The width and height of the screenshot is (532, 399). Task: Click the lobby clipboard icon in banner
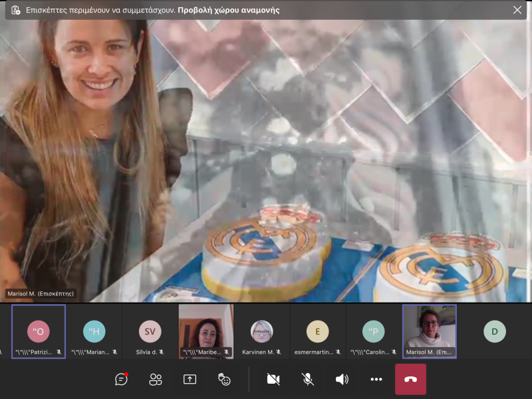(x=16, y=11)
